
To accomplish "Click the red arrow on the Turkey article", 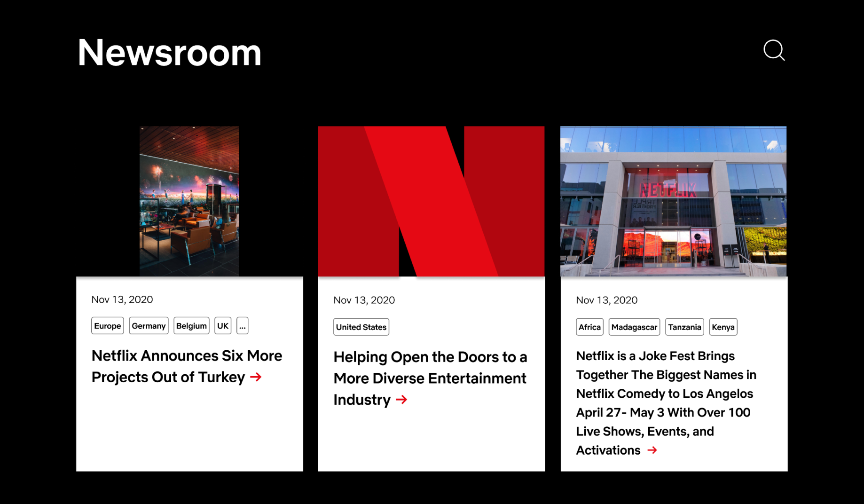I will pos(256,377).
